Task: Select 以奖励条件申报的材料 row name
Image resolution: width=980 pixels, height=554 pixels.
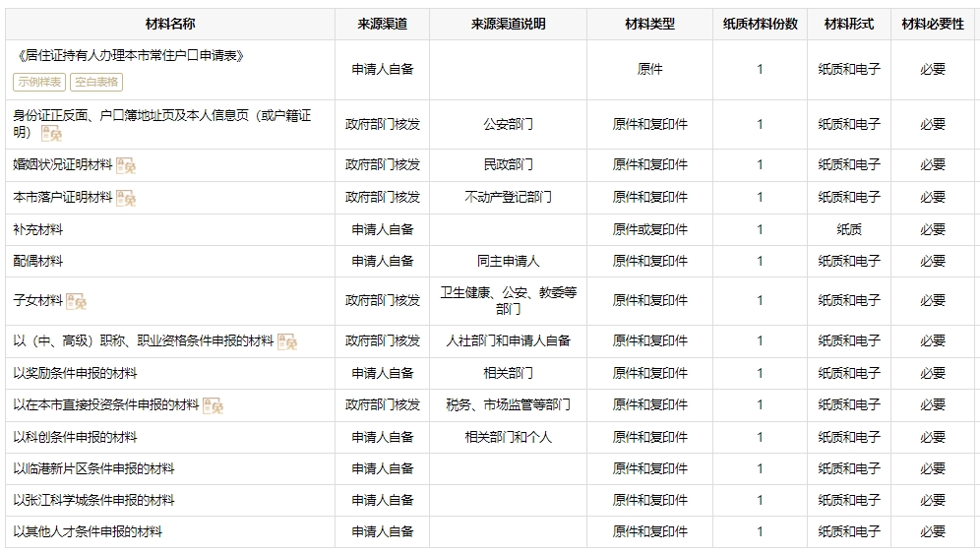Action: (x=75, y=373)
